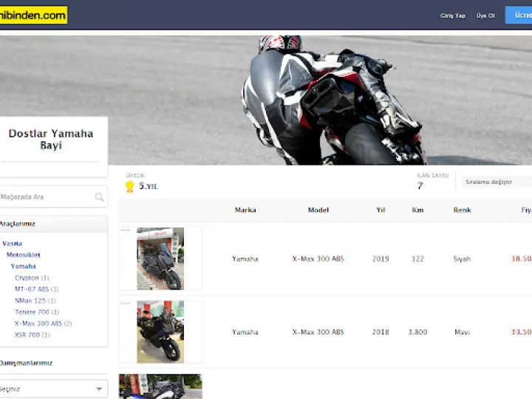Click the Dostlar Yamaha Bayi store title

(51, 139)
